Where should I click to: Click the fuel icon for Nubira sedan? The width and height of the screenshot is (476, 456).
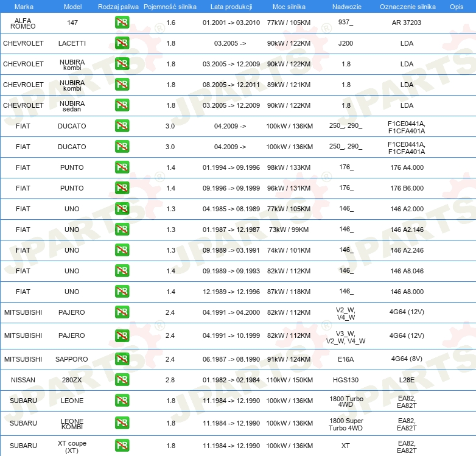coord(122,105)
